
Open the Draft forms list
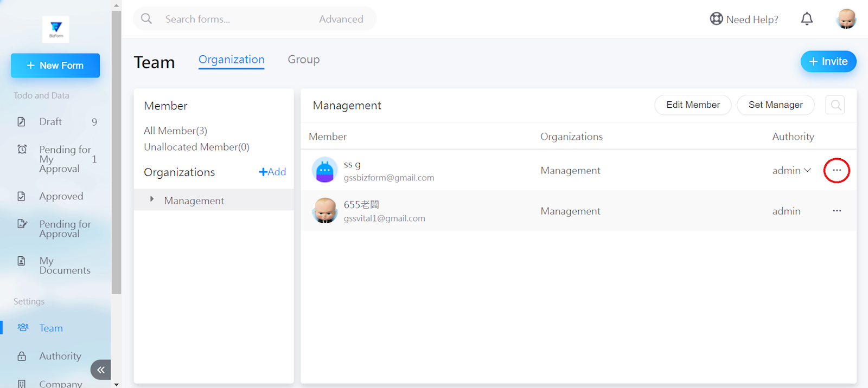click(x=50, y=122)
